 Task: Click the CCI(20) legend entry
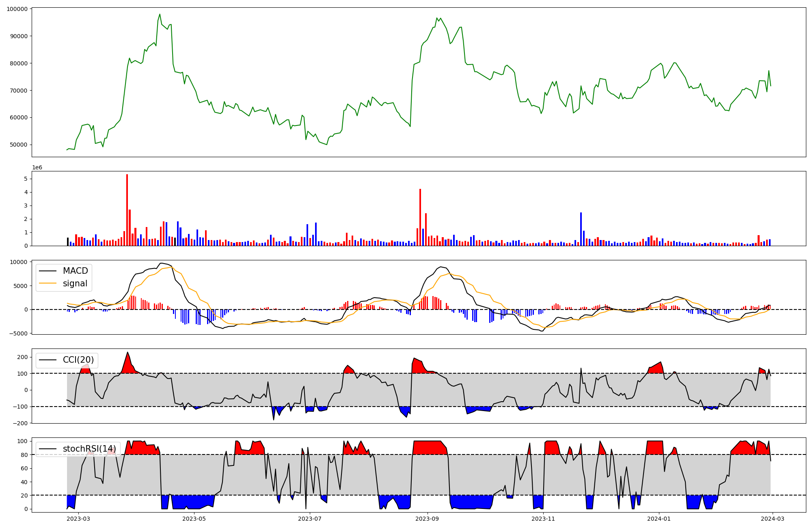[78, 360]
